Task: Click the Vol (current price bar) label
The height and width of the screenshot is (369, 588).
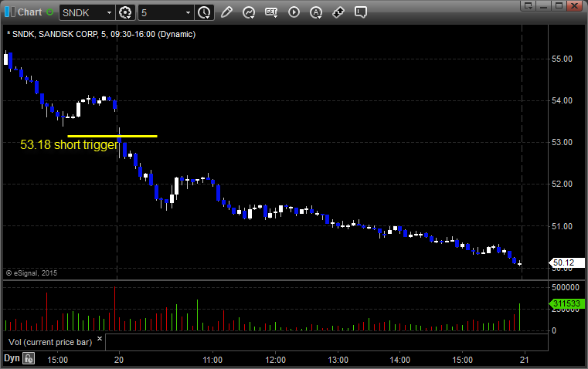Action: coord(50,342)
